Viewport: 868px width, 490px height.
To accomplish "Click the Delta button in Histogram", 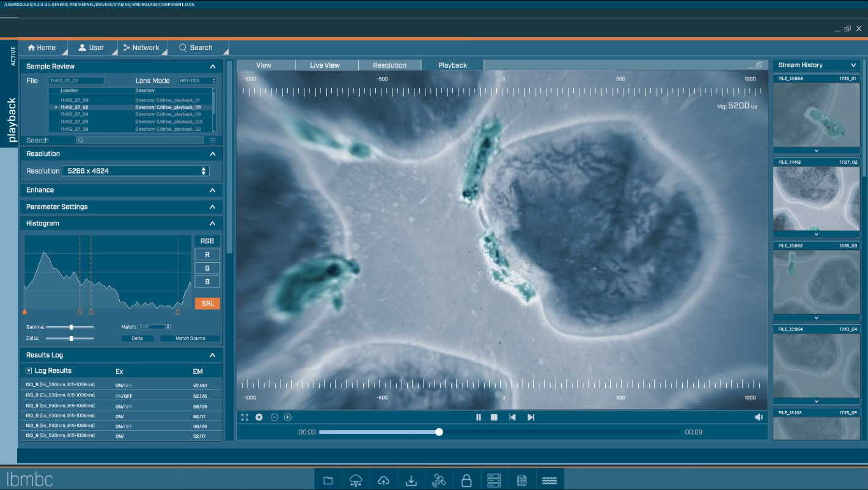I will coord(138,338).
